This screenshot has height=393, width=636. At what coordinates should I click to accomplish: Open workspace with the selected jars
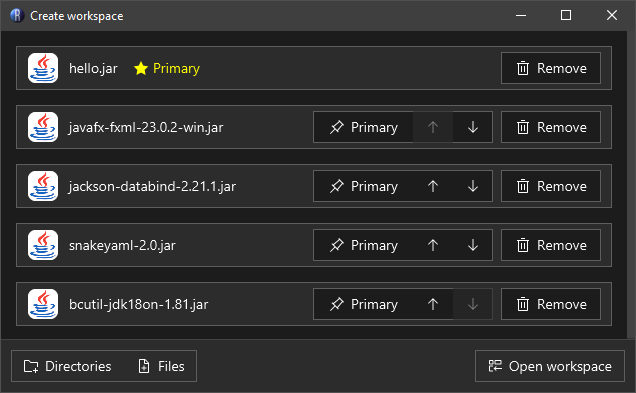point(550,366)
